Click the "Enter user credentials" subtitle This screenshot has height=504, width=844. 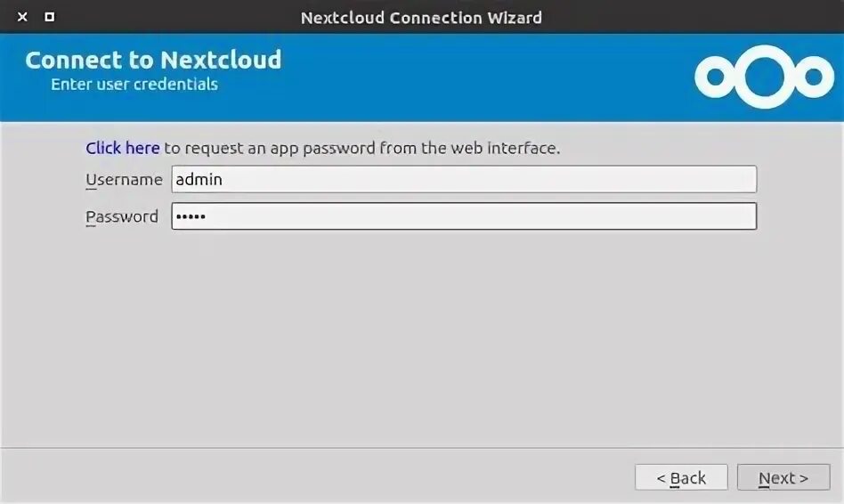134,85
